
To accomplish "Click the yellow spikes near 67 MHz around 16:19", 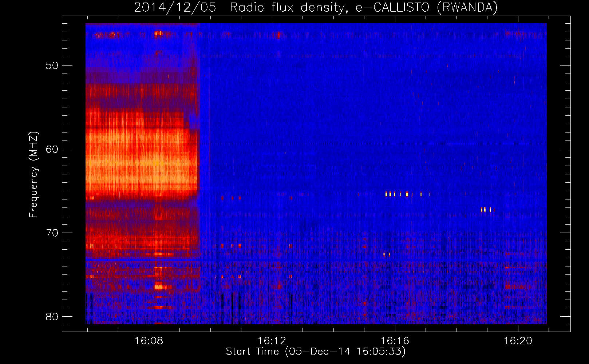I will [488, 209].
